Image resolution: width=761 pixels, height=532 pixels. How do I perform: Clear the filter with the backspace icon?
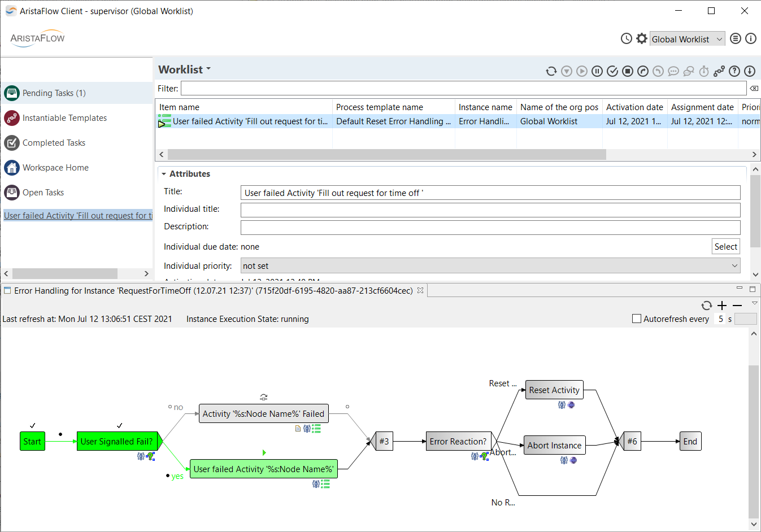tap(754, 89)
